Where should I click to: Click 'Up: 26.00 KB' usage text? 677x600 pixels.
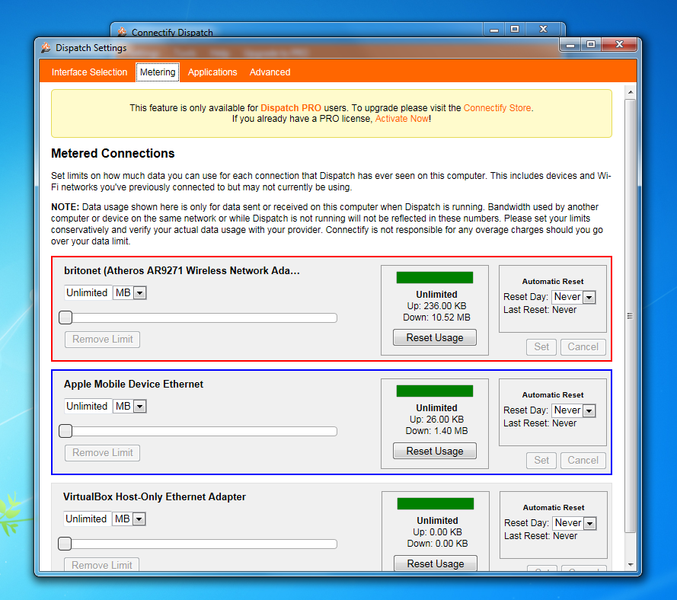click(x=437, y=420)
